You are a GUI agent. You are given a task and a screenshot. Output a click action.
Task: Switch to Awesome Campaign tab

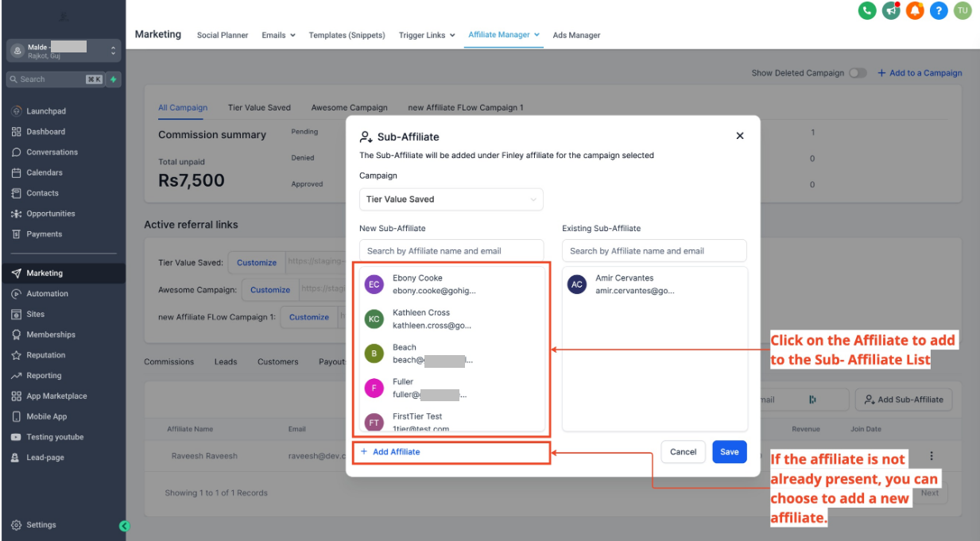coord(349,107)
